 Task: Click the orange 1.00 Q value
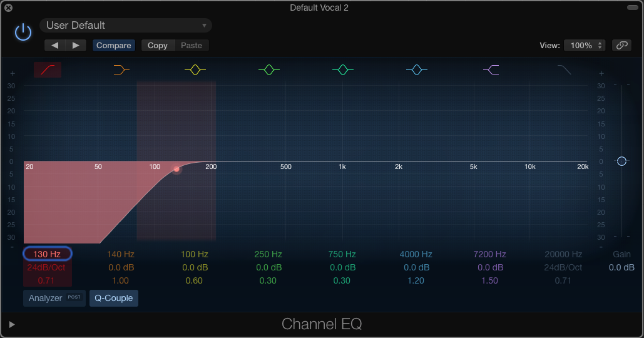tap(120, 280)
